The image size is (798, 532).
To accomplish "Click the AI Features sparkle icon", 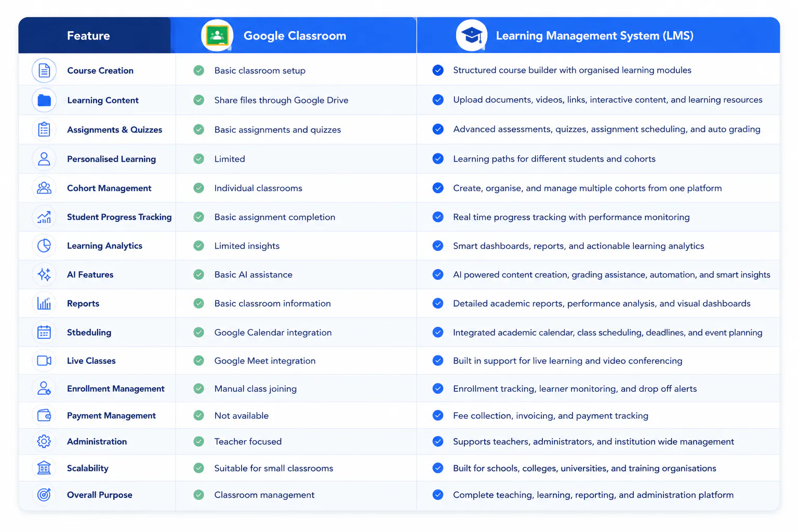I will click(x=44, y=274).
